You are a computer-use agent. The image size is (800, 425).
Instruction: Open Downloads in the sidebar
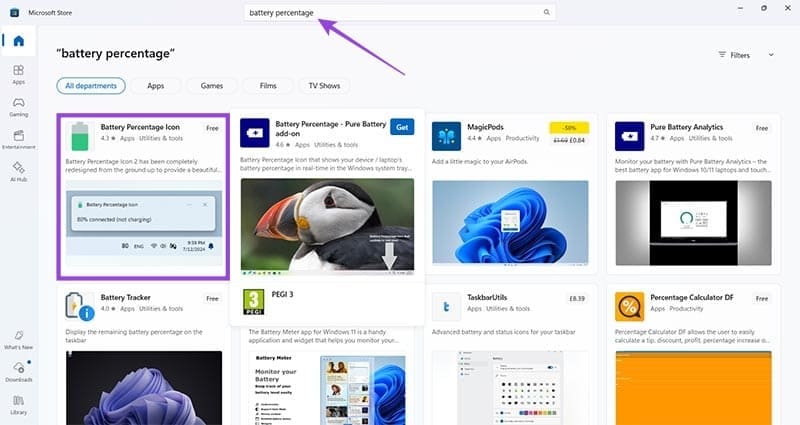18,372
